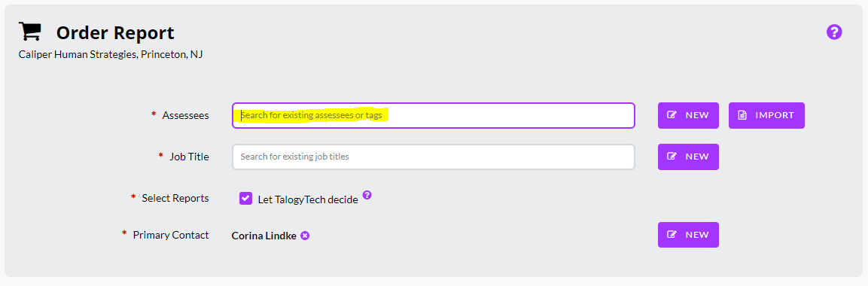Click the shopping cart icon beside Order Report
The width and height of the screenshot is (868, 286).
pyautogui.click(x=30, y=32)
